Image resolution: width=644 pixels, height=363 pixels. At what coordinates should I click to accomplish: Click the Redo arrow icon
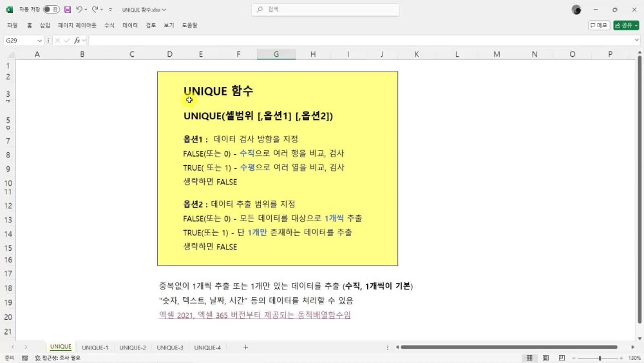(95, 10)
